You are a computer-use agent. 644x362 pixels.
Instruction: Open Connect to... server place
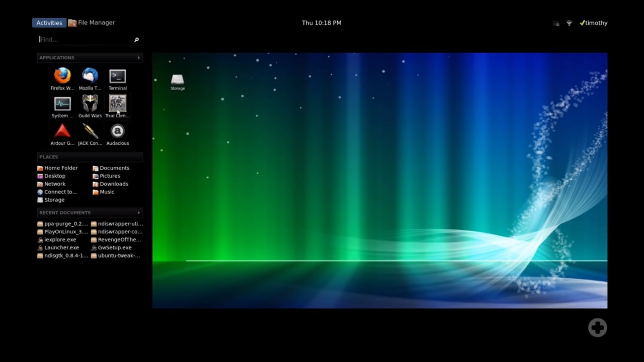[57, 192]
